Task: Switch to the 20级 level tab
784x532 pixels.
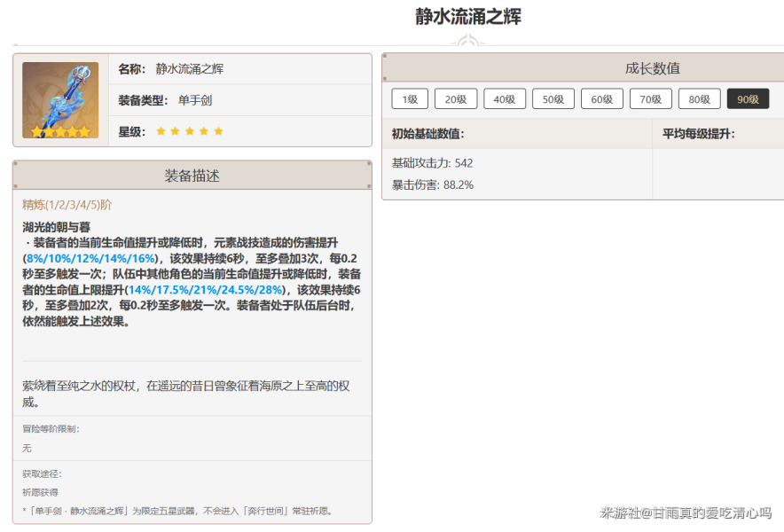Action: [x=457, y=99]
